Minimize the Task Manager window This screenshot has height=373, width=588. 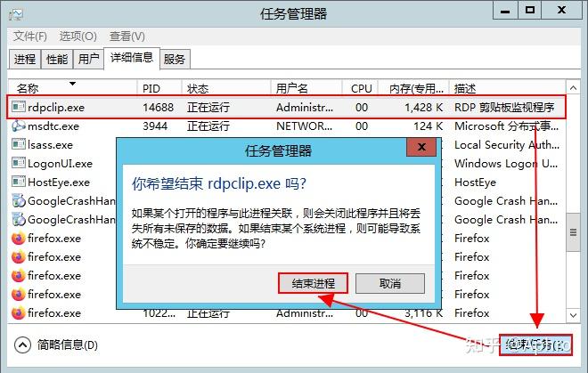click(505, 11)
